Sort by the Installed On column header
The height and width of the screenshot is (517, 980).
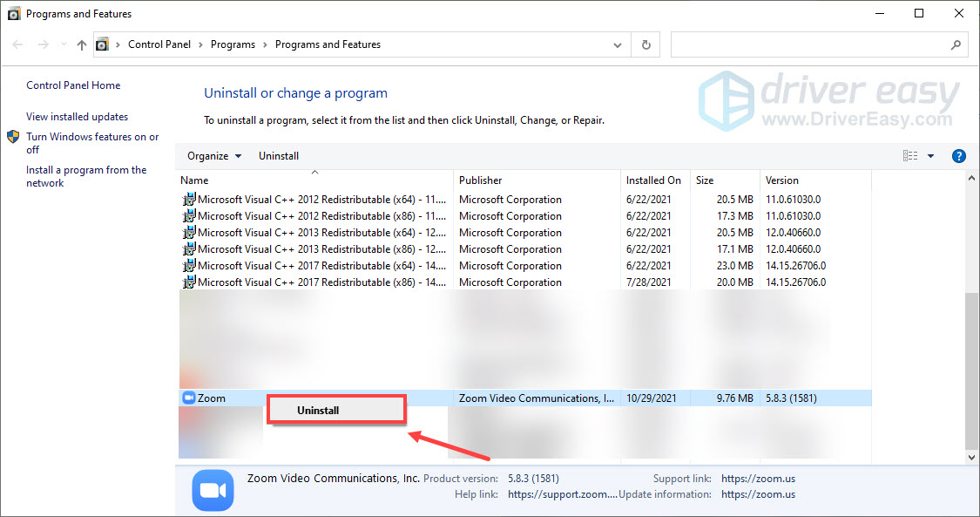click(654, 180)
